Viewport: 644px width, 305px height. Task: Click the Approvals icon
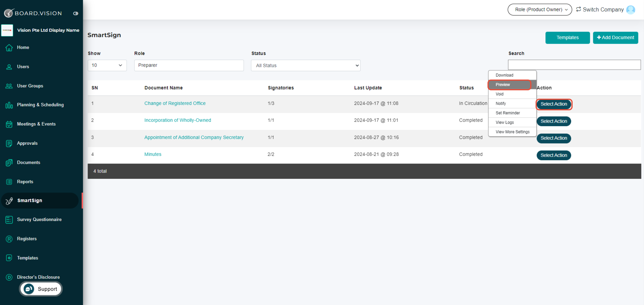coord(9,143)
